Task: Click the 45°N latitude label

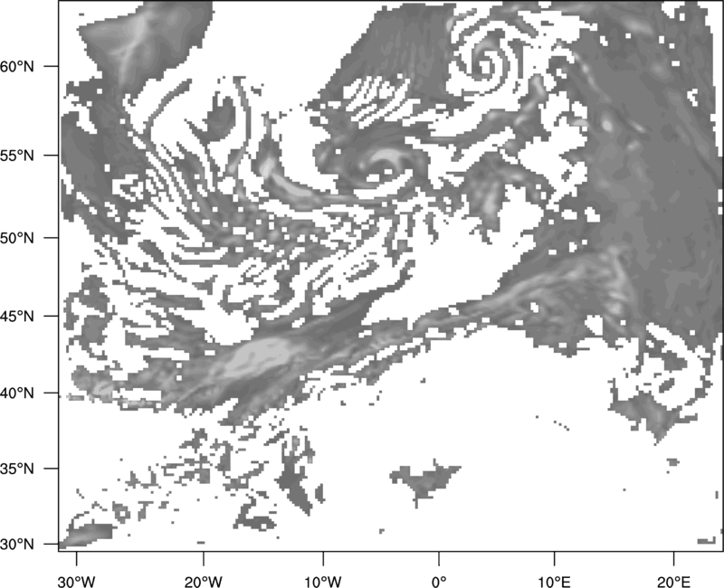Action: tap(17, 316)
